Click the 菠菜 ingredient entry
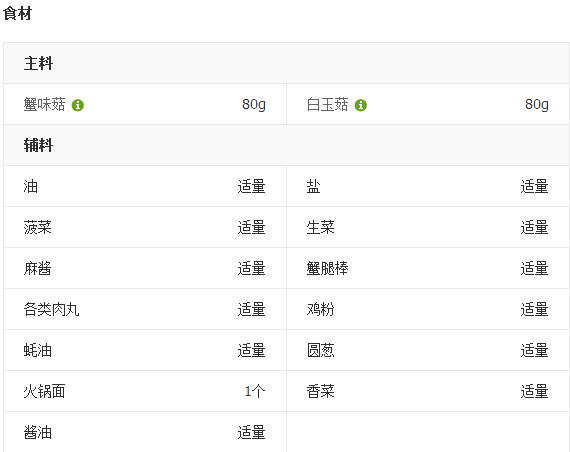Screen dimensions: 570x452 point(37,228)
